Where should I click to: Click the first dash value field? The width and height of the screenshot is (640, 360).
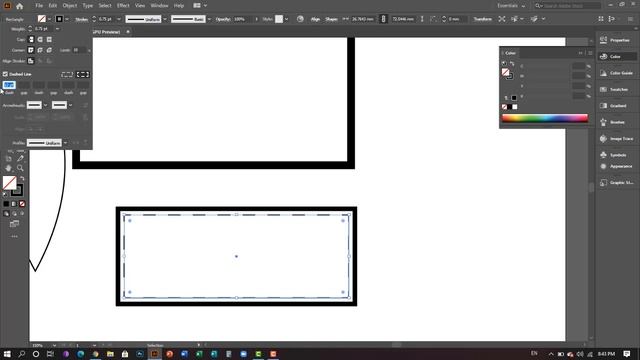(x=9, y=85)
